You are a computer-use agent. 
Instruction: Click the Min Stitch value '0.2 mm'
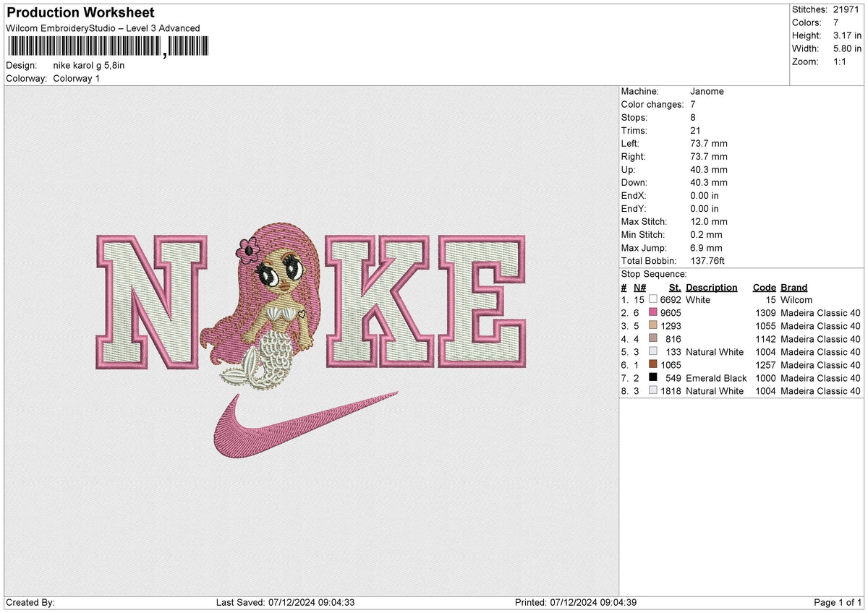[707, 234]
